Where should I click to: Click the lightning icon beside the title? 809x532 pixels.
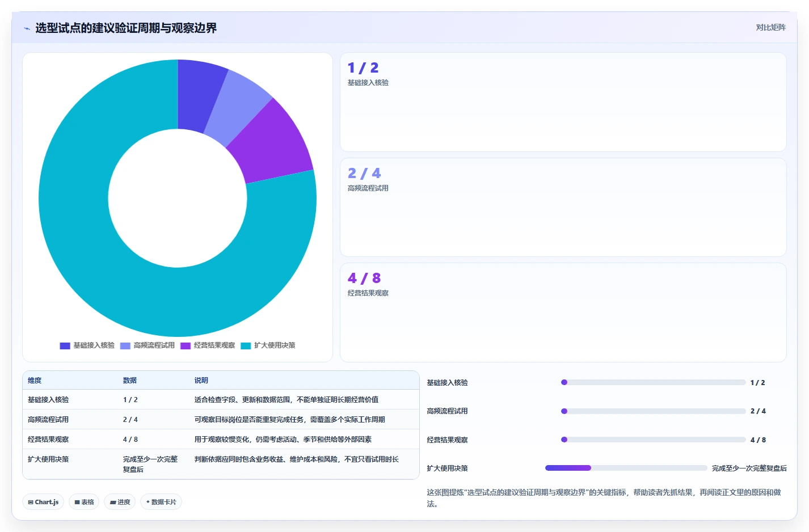click(27, 28)
